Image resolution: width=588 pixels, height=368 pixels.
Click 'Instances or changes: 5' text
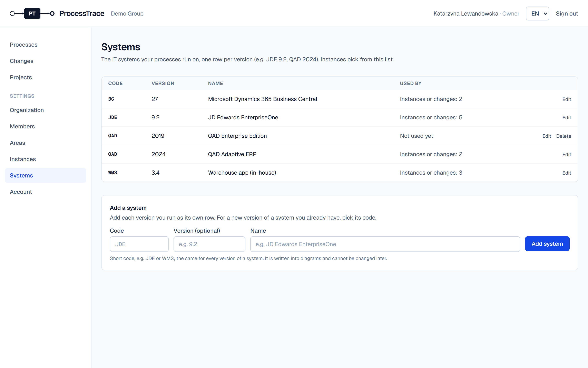tap(431, 117)
